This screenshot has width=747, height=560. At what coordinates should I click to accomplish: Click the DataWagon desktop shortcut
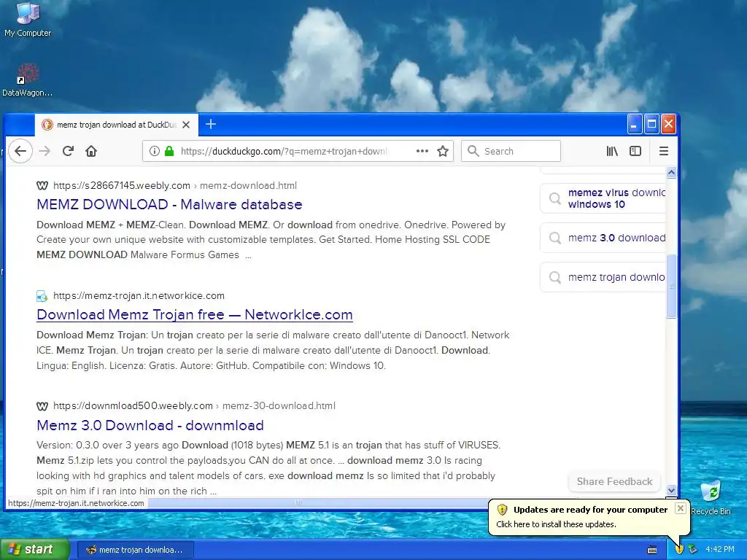pyautogui.click(x=27, y=80)
